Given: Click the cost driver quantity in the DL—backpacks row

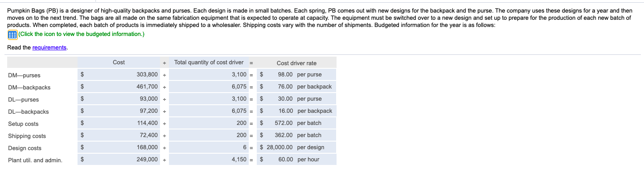Looking at the screenshot, I should pos(208,111).
